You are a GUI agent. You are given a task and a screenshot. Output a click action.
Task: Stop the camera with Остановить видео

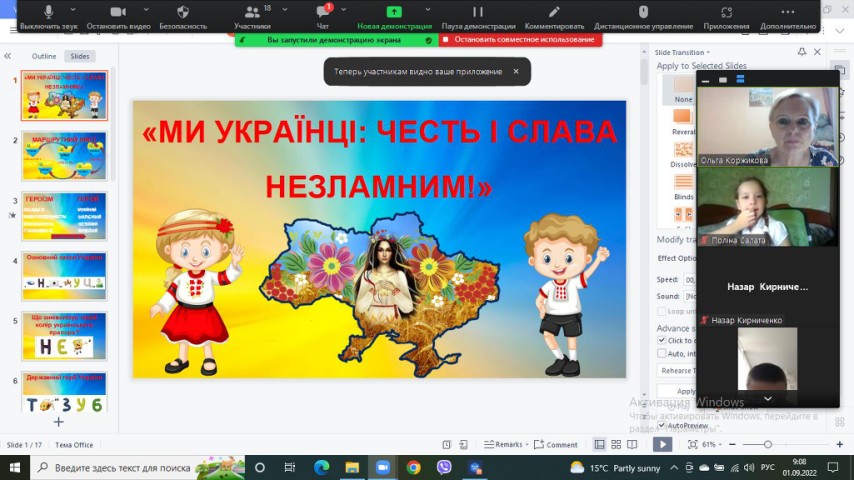[117, 17]
